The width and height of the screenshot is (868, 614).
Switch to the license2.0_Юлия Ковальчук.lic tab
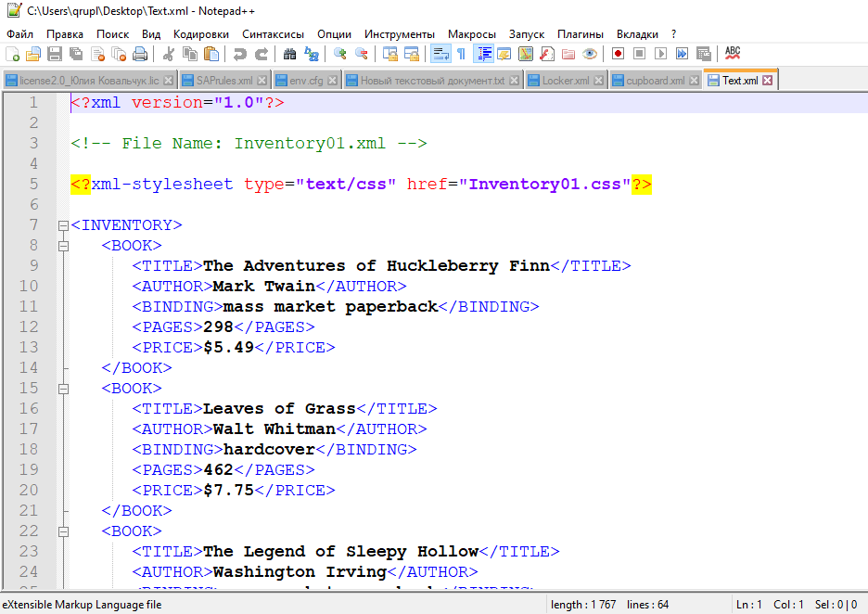tap(89, 81)
